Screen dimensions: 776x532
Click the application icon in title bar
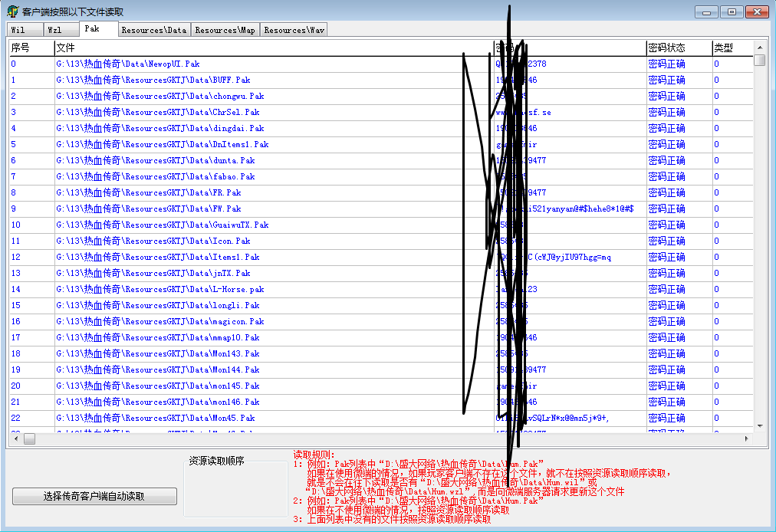point(12,11)
